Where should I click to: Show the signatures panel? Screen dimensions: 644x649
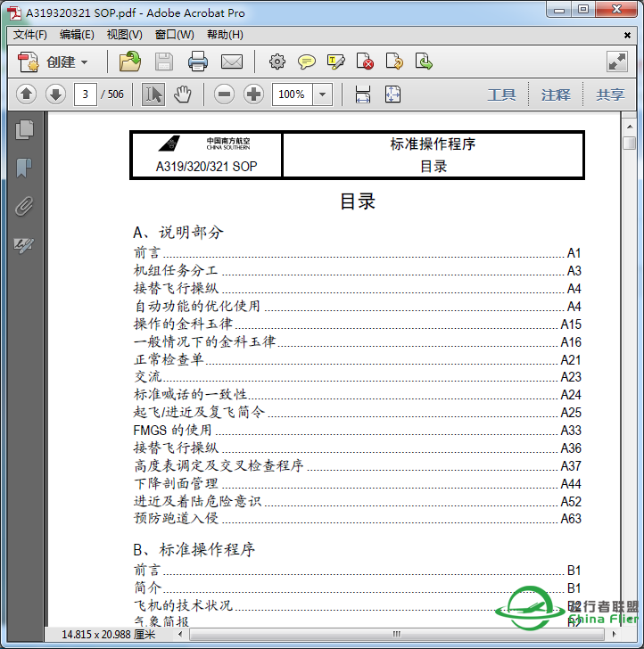tap(24, 245)
